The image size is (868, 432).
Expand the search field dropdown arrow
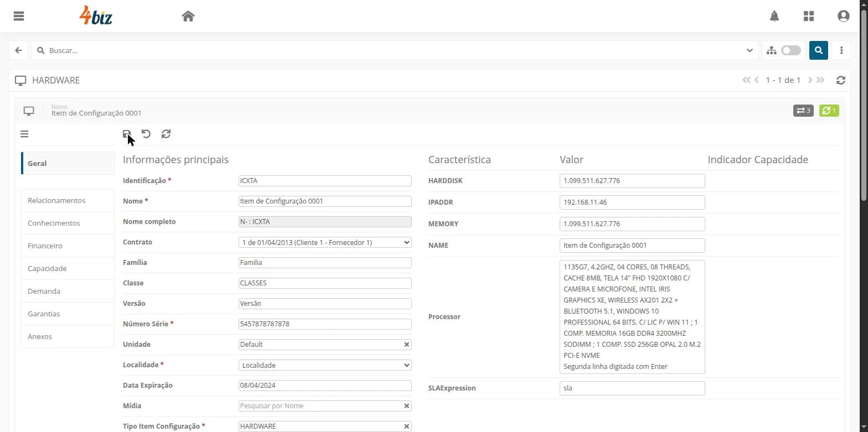pos(750,50)
